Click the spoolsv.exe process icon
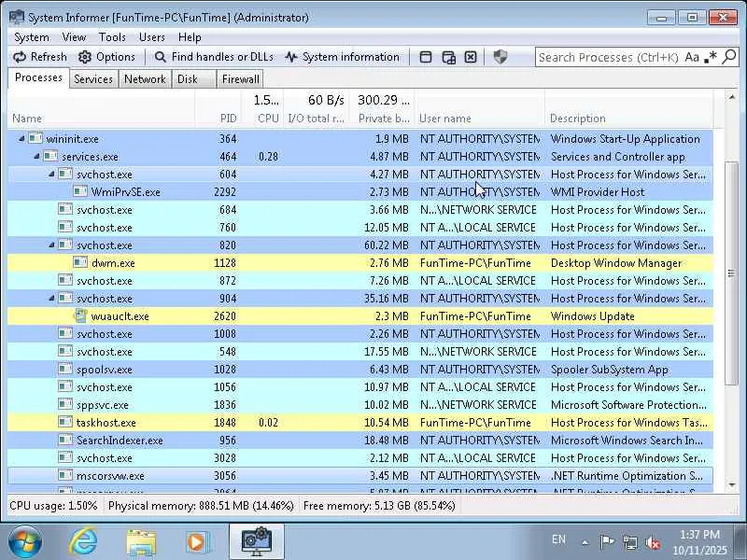 tap(65, 369)
